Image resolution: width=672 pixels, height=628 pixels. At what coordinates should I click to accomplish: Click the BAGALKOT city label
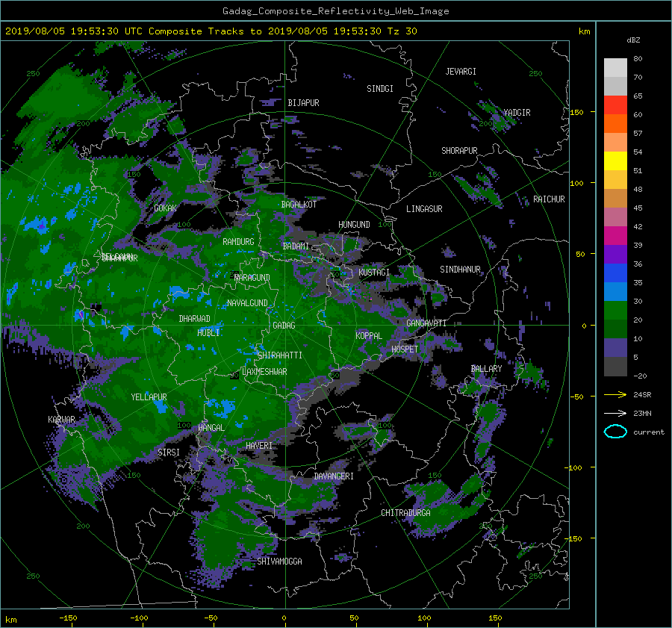tap(299, 205)
